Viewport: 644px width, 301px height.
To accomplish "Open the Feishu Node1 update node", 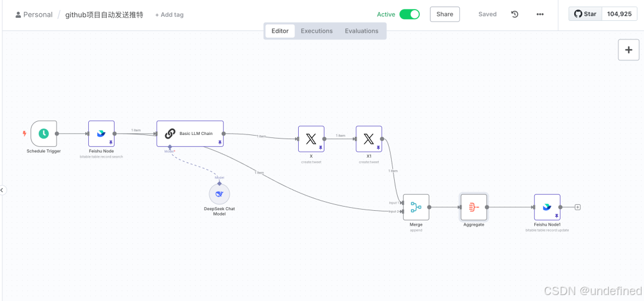I will (x=547, y=207).
